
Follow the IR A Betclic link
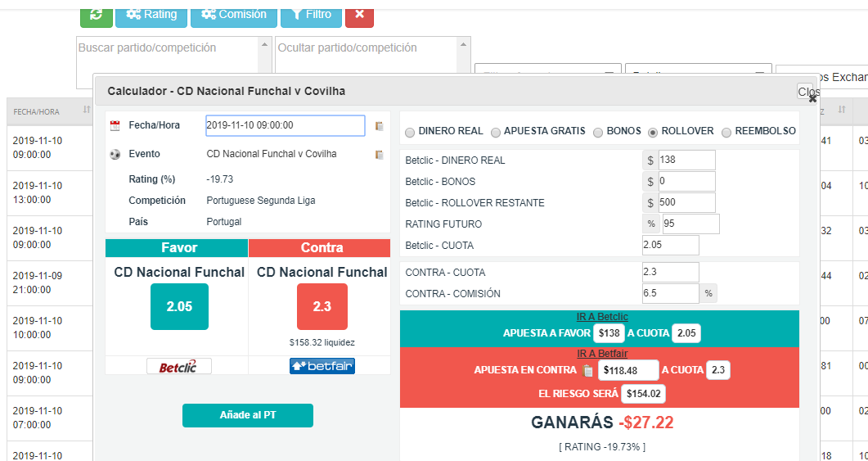(x=602, y=317)
